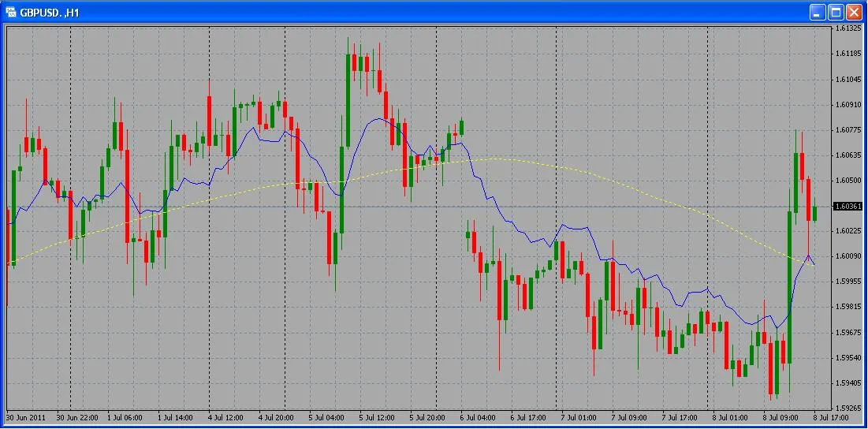
Task: Click the 4 Jul 20:00 time label
Action: point(276,417)
